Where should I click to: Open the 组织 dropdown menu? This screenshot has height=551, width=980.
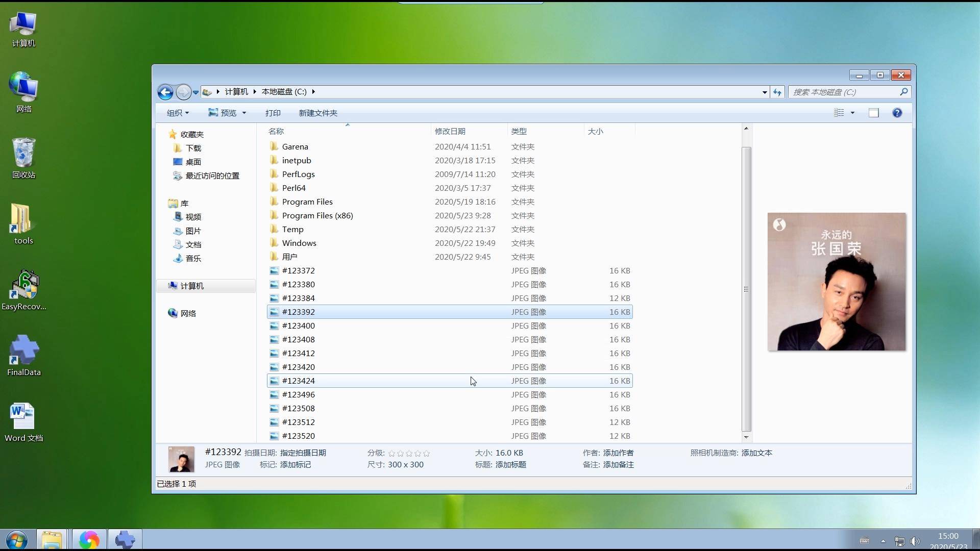[x=178, y=113]
